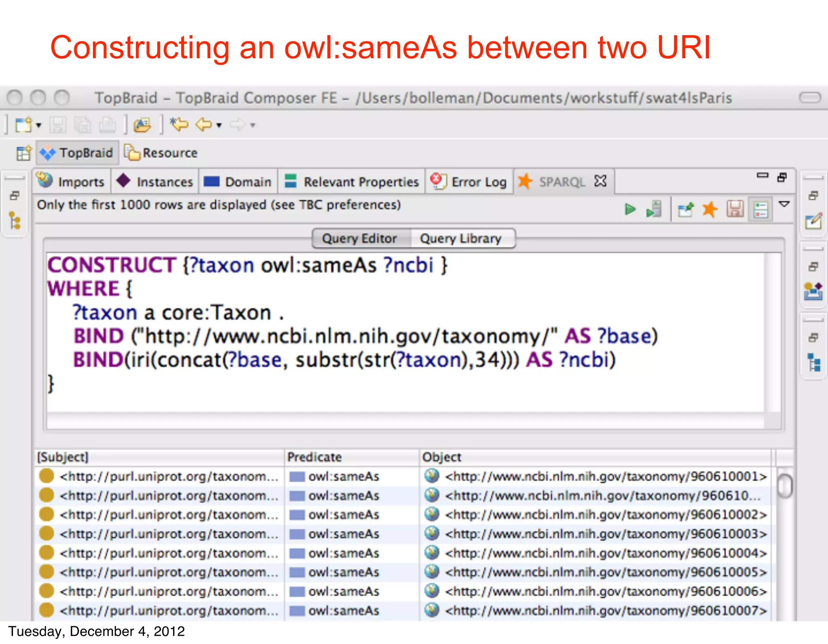Click the Open Perspective icon
828x644 pixels.
point(24,153)
